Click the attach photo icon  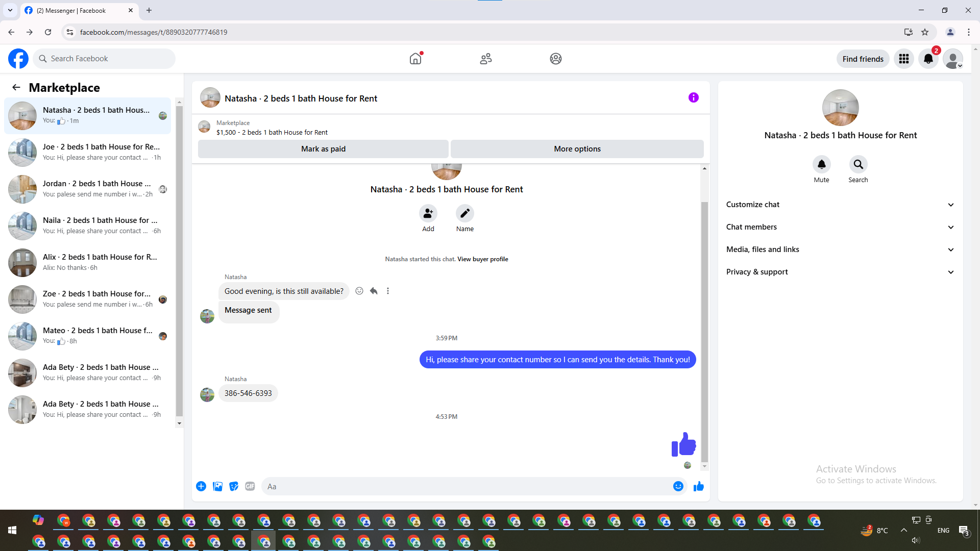coord(217,486)
